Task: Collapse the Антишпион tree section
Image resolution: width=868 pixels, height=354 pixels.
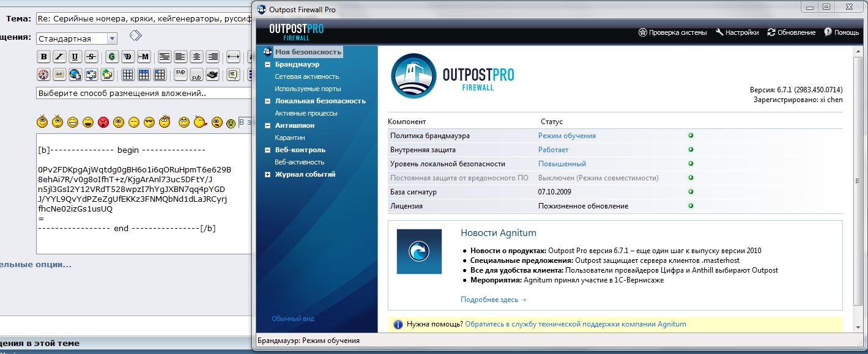Action: click(x=267, y=125)
